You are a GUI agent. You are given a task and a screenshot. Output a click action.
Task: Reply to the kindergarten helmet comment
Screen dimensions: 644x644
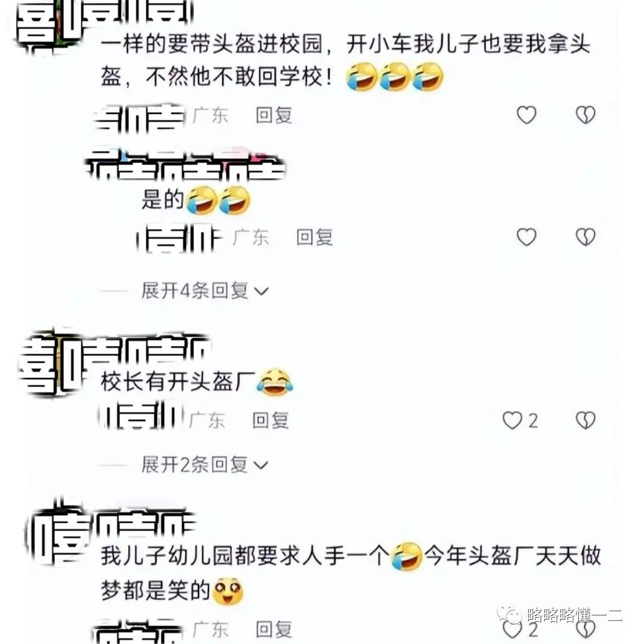click(274, 629)
